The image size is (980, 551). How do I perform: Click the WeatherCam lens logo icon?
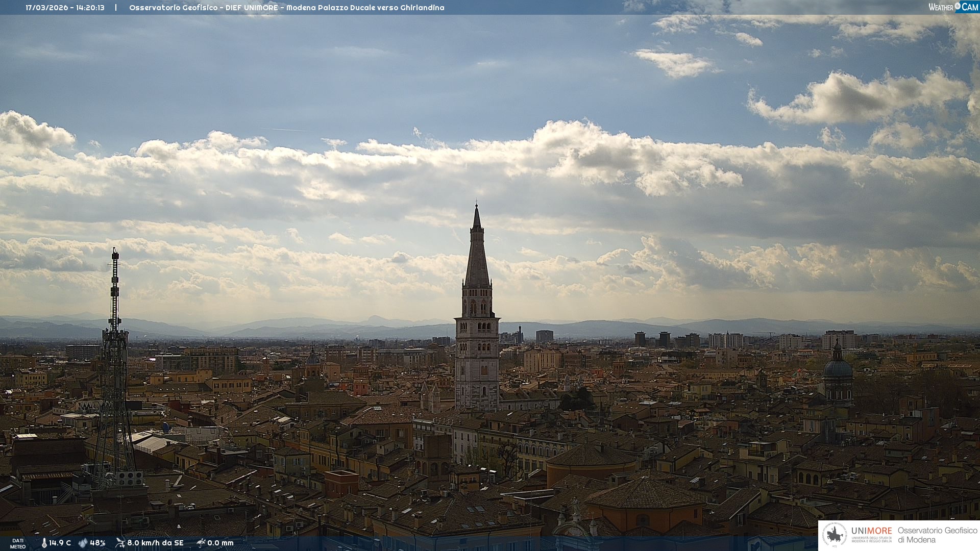point(958,6)
